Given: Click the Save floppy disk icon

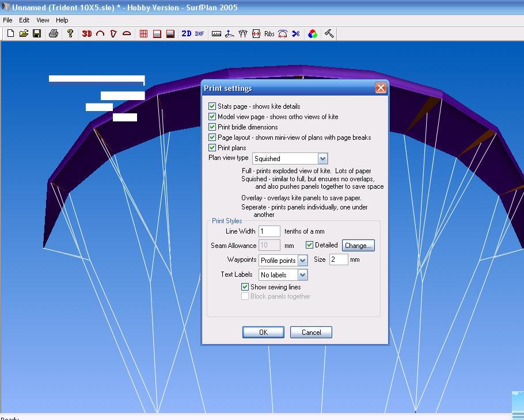Looking at the screenshot, I should pos(37,34).
